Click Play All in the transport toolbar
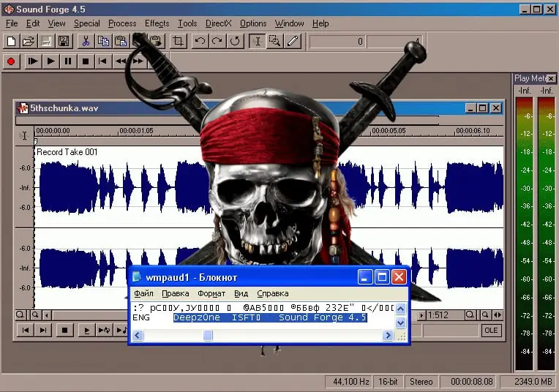The height and width of the screenshot is (392, 559). pos(33,61)
